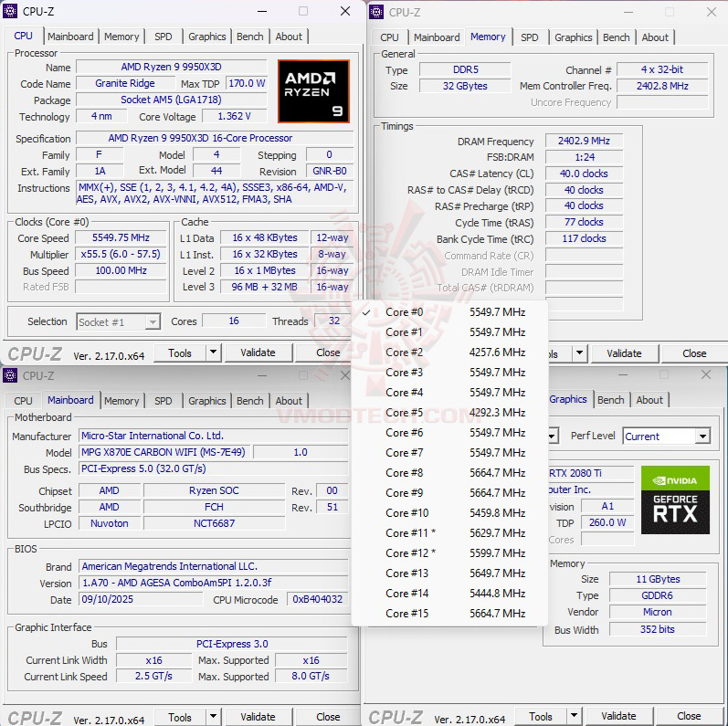This screenshot has height=726, width=728.
Task: Click the processor Name field AMD Ryzen 9 9950X3D
Action: coord(172,67)
